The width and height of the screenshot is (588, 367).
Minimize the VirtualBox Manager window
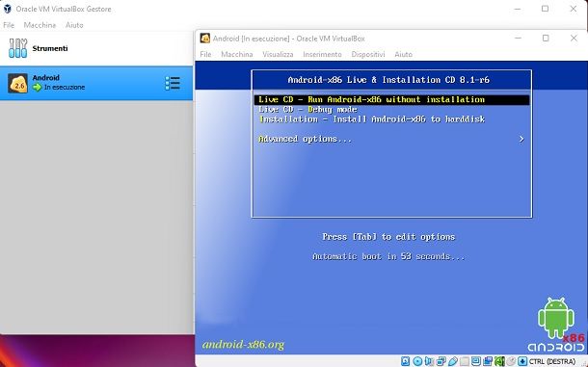(x=518, y=9)
